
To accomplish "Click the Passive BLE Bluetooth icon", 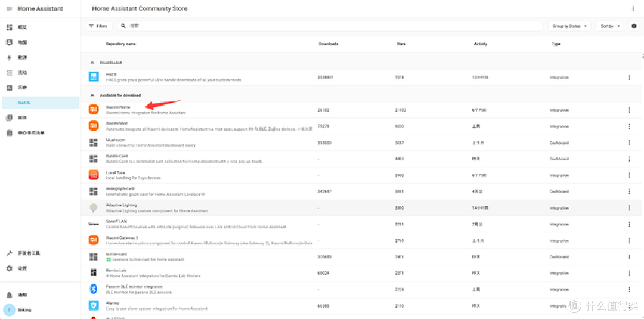I will 94,289.
